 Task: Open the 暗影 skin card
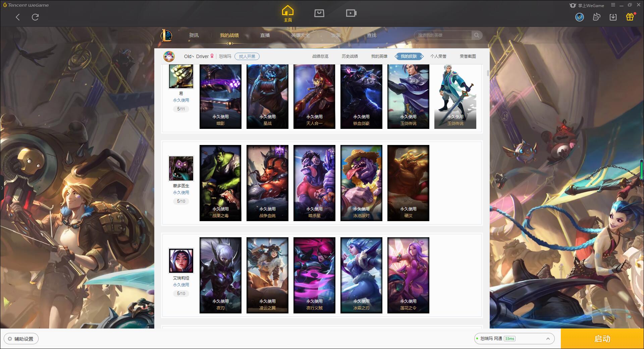pyautogui.click(x=220, y=97)
